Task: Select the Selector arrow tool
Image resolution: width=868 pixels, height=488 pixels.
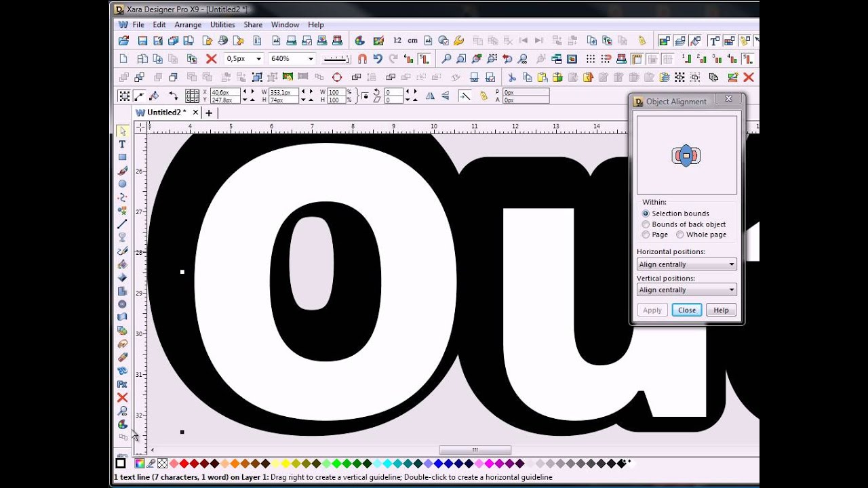Action: 122,131
